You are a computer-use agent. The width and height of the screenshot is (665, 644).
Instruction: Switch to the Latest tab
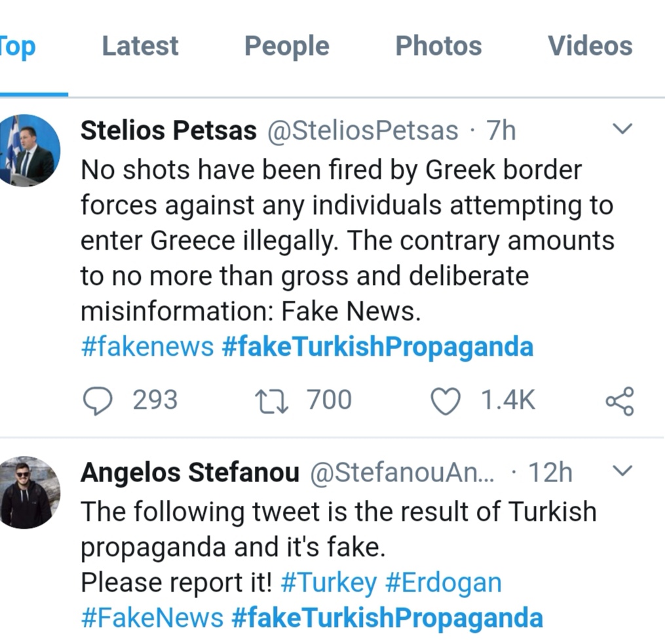coord(140,47)
